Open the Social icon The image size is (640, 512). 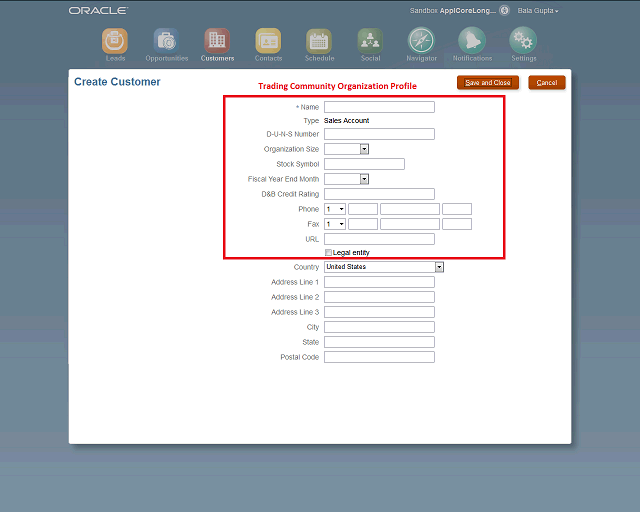tap(370, 41)
